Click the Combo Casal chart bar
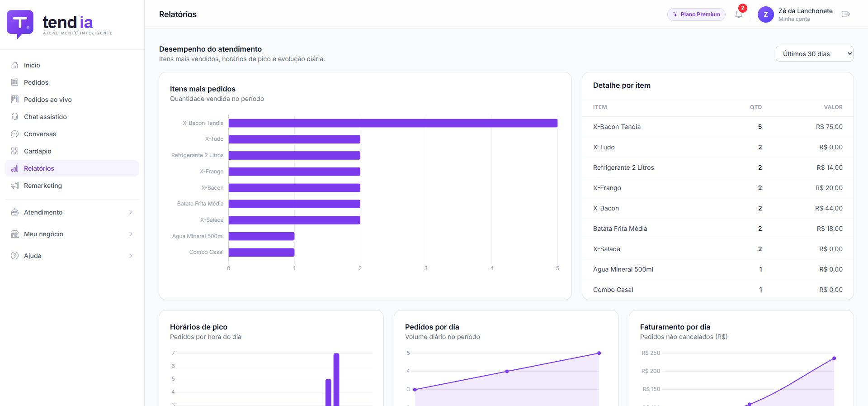 point(261,252)
